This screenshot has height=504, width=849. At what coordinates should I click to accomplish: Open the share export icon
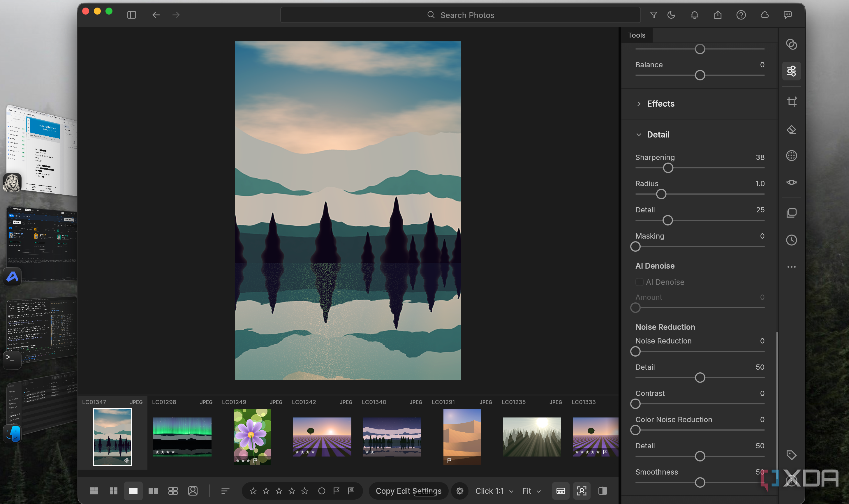pos(718,15)
